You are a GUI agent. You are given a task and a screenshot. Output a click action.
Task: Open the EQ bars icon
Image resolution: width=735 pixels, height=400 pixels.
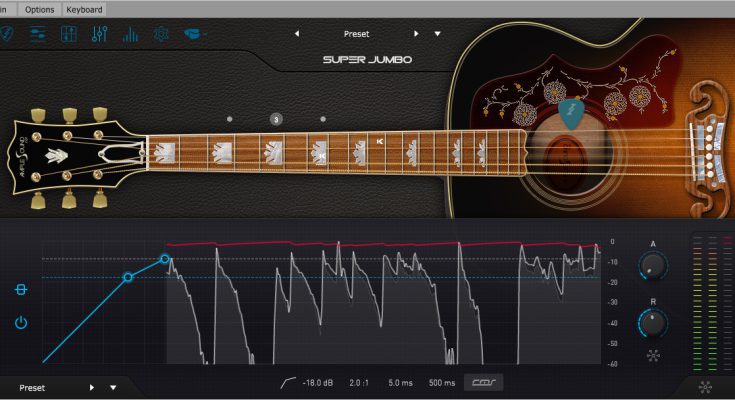coord(130,34)
